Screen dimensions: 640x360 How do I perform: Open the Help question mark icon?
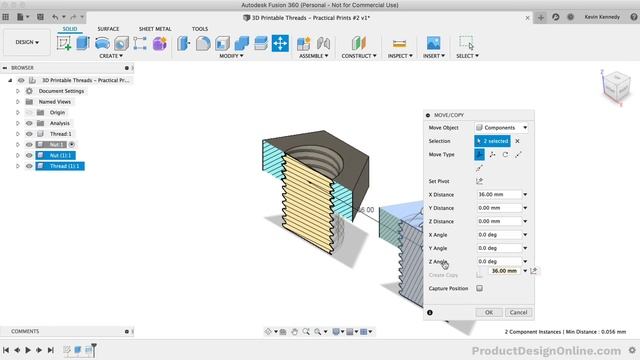coord(633,17)
